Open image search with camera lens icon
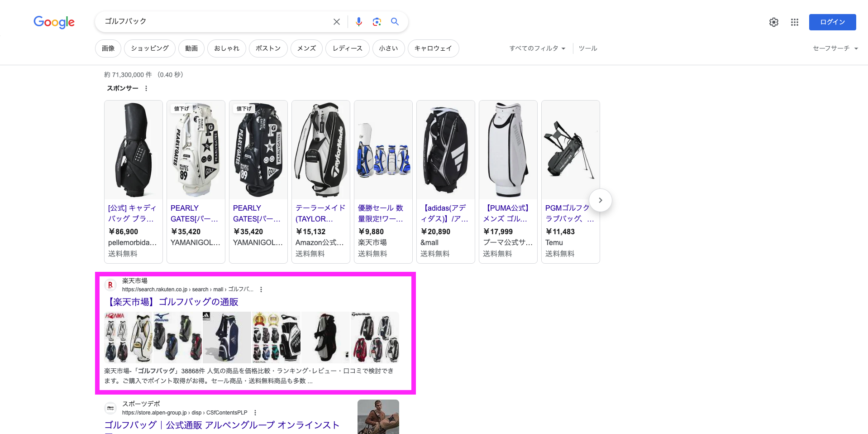 (377, 22)
